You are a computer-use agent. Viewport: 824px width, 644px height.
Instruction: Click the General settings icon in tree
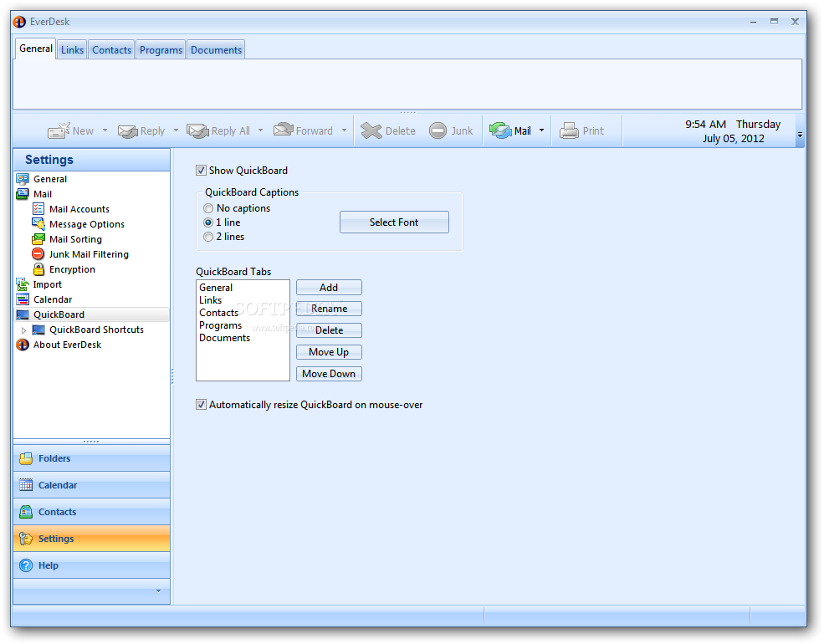23,179
